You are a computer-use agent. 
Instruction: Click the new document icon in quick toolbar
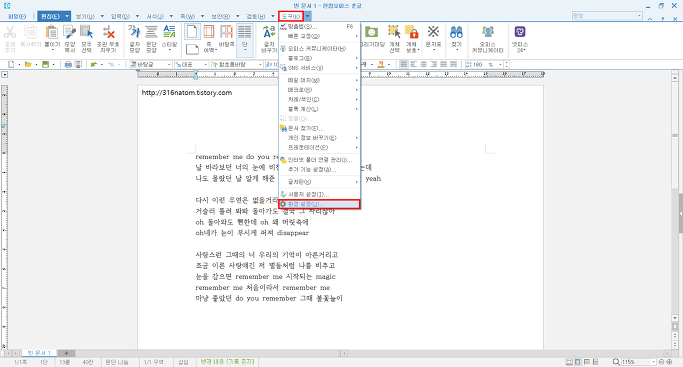[x=11, y=64]
